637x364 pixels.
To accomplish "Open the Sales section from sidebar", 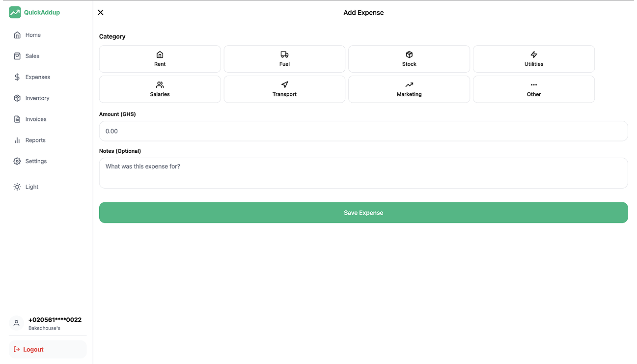I will tap(32, 56).
